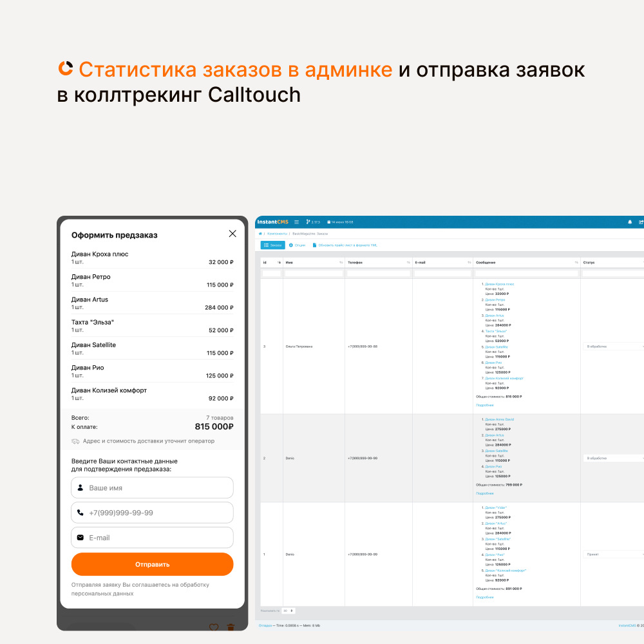Click the 815 000₽ total in the dialog
The image size is (644, 644).
click(x=214, y=427)
